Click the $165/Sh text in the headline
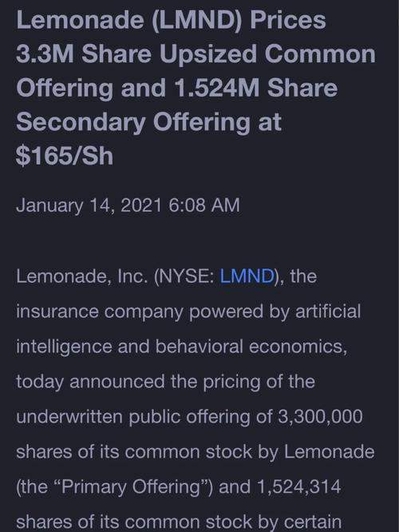Viewport: 399px width, 532px height. coord(65,156)
